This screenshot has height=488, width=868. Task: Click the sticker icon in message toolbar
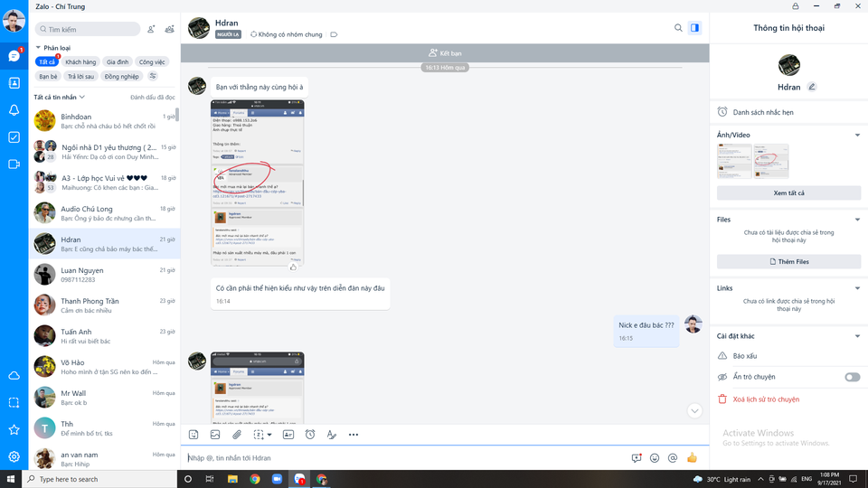tap(193, 435)
